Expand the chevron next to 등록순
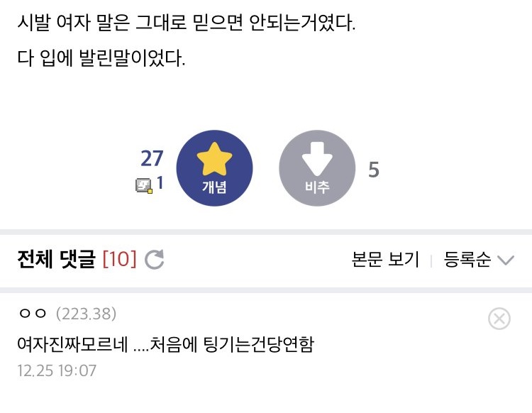 [x=505, y=260]
